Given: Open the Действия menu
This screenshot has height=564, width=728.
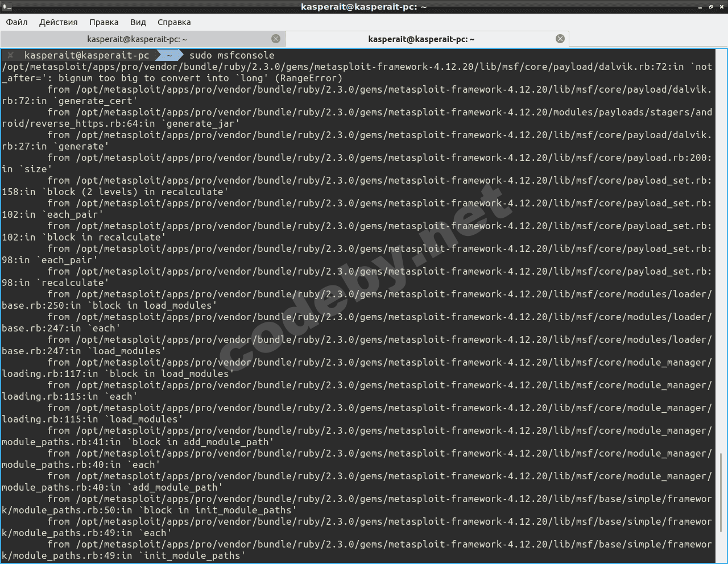Looking at the screenshot, I should tap(58, 22).
